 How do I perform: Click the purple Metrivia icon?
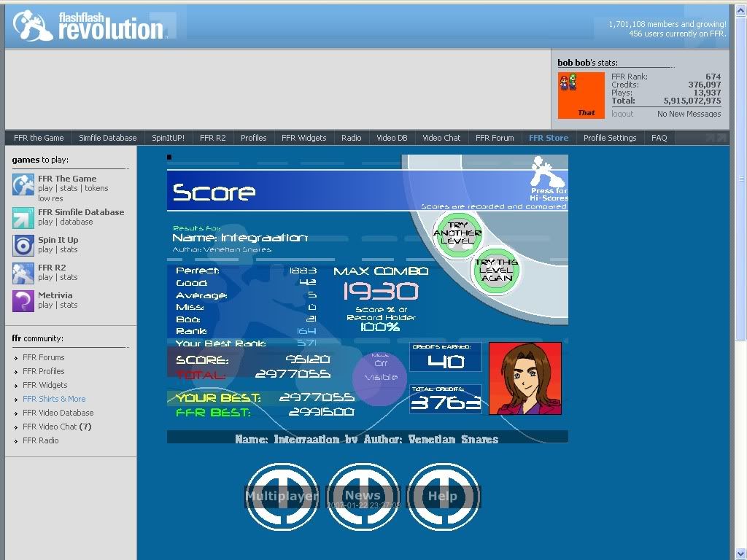tap(23, 300)
